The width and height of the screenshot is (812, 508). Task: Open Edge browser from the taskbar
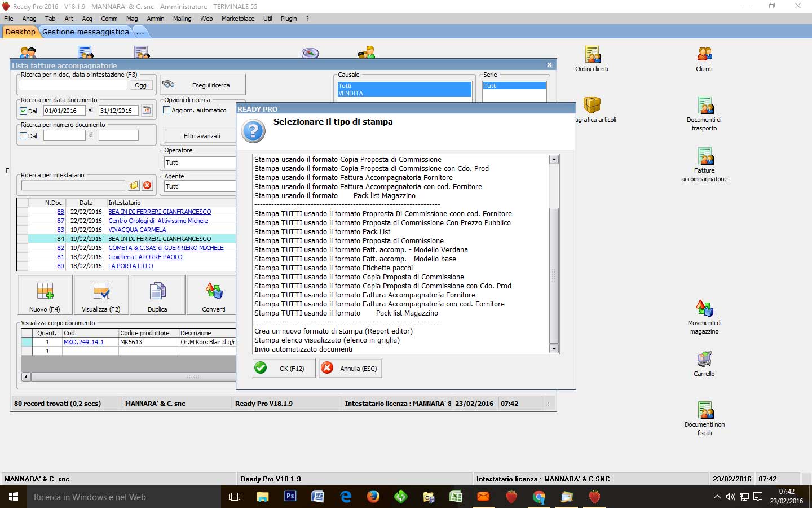point(346,497)
